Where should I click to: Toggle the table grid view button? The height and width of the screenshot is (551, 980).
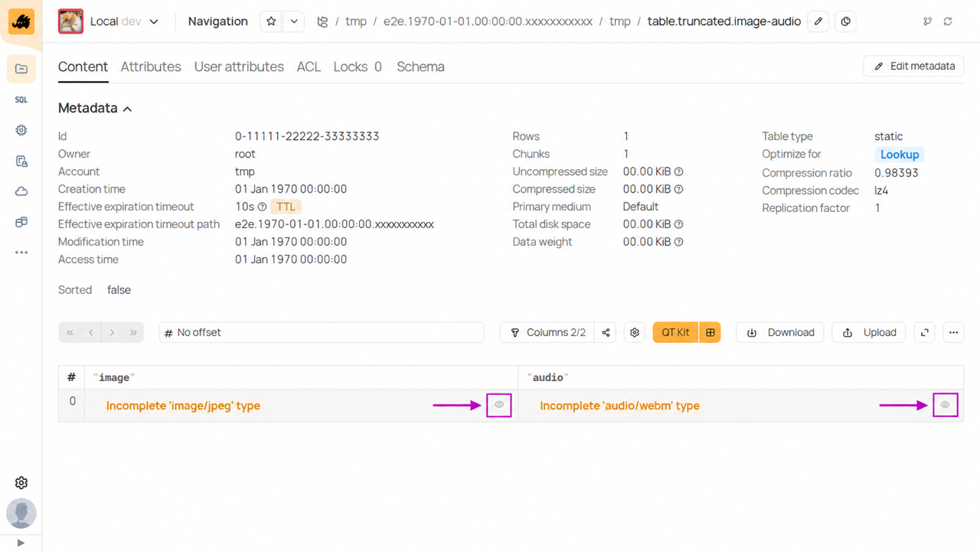710,332
